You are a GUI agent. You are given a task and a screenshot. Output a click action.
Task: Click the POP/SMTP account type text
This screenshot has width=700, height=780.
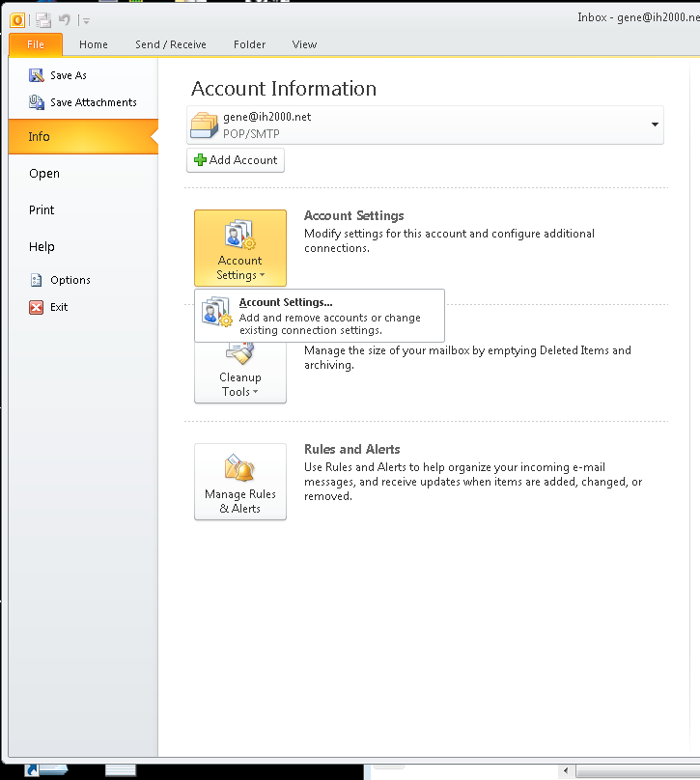[x=251, y=134]
